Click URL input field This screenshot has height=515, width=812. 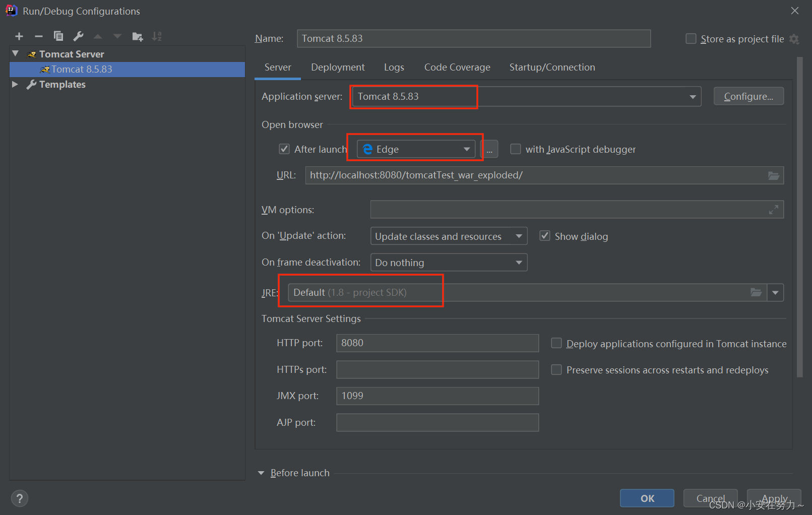pyautogui.click(x=544, y=175)
